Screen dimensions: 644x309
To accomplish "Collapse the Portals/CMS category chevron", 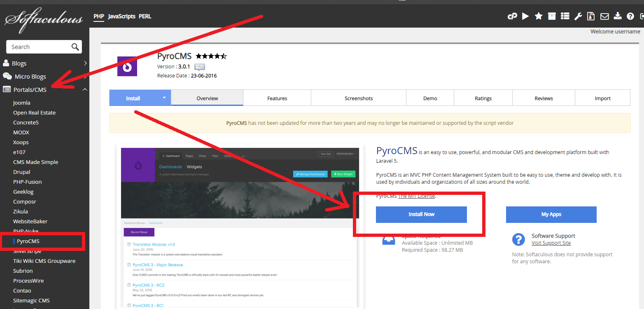I will (x=85, y=89).
